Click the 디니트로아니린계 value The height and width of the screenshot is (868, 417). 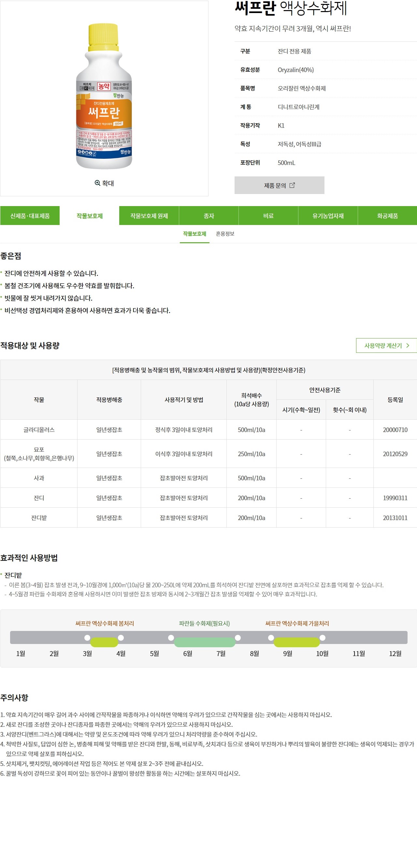(298, 107)
